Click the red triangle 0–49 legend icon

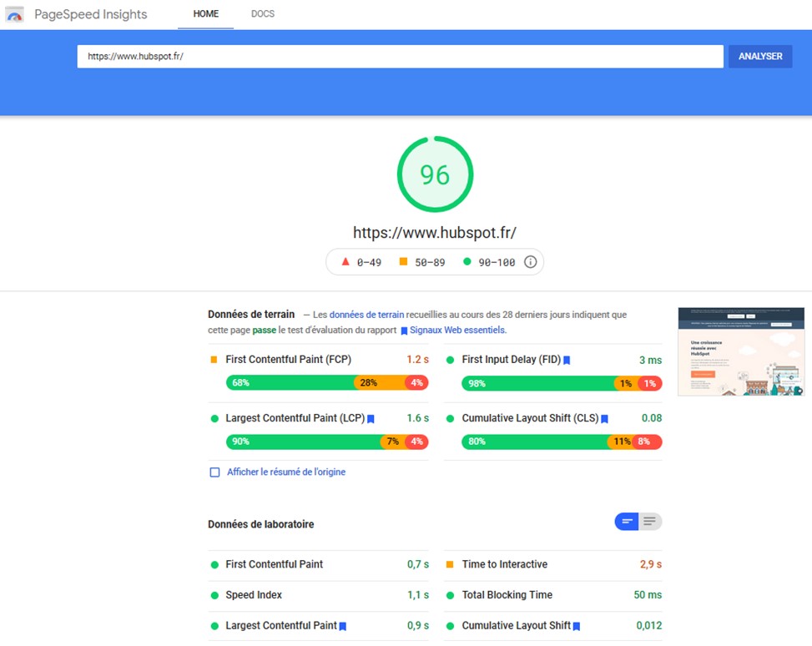point(345,261)
